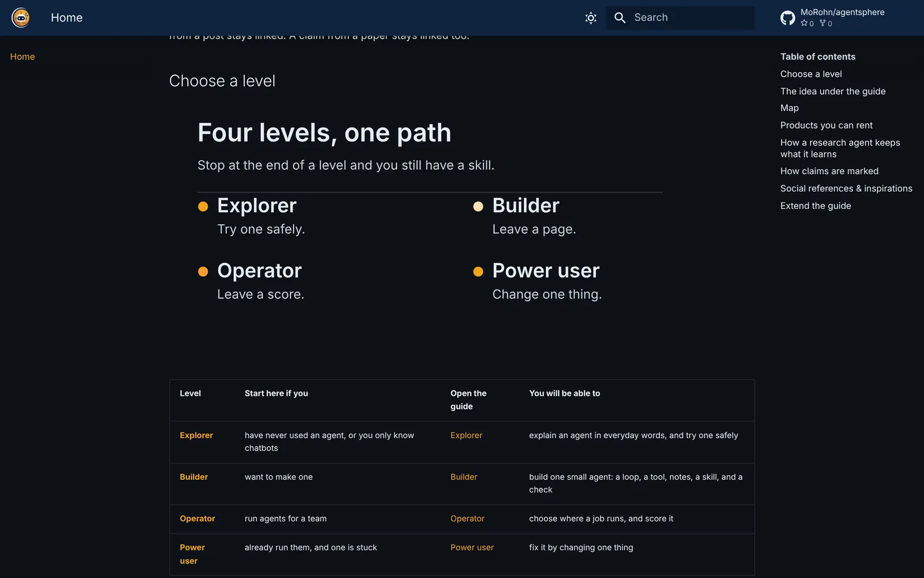Click the bold Operator level cell

(x=197, y=518)
